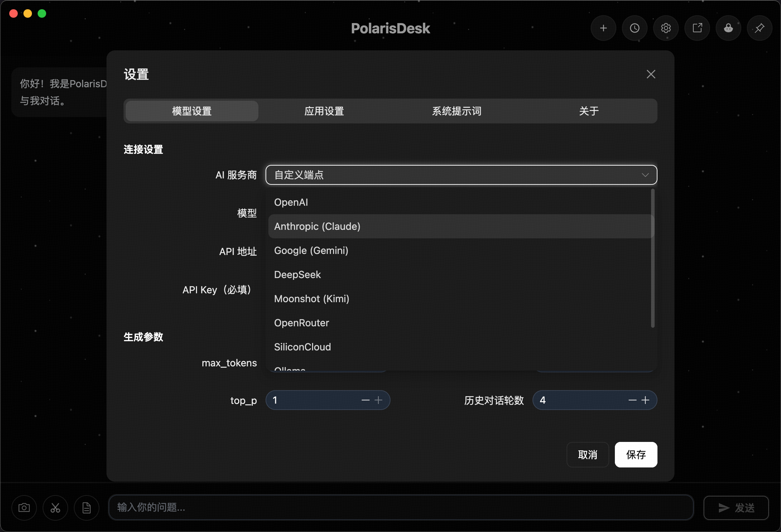The height and width of the screenshot is (532, 781).
Task: Click the top_p value field
Action: pos(328,400)
